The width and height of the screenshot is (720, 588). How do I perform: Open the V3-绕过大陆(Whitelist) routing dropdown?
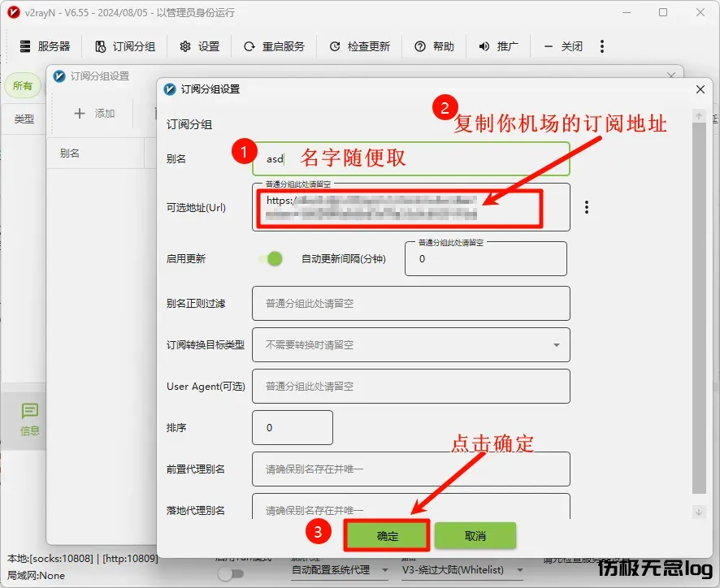[x=463, y=570]
